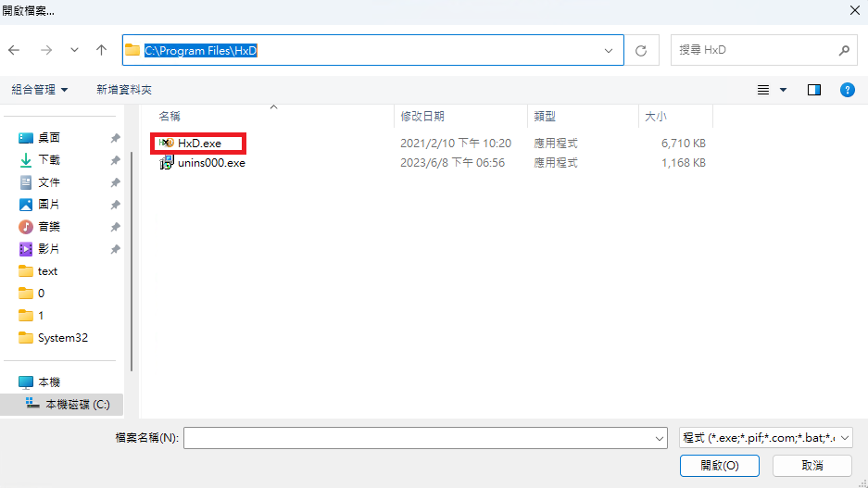Click the address bar path C:\Program Files\HxD
The width and height of the screenshot is (868, 488).
tap(200, 50)
